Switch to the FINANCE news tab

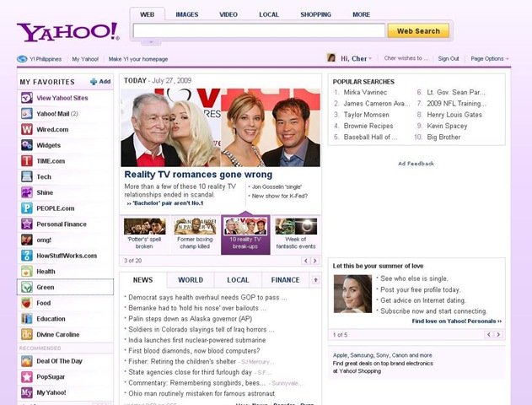coord(285,280)
